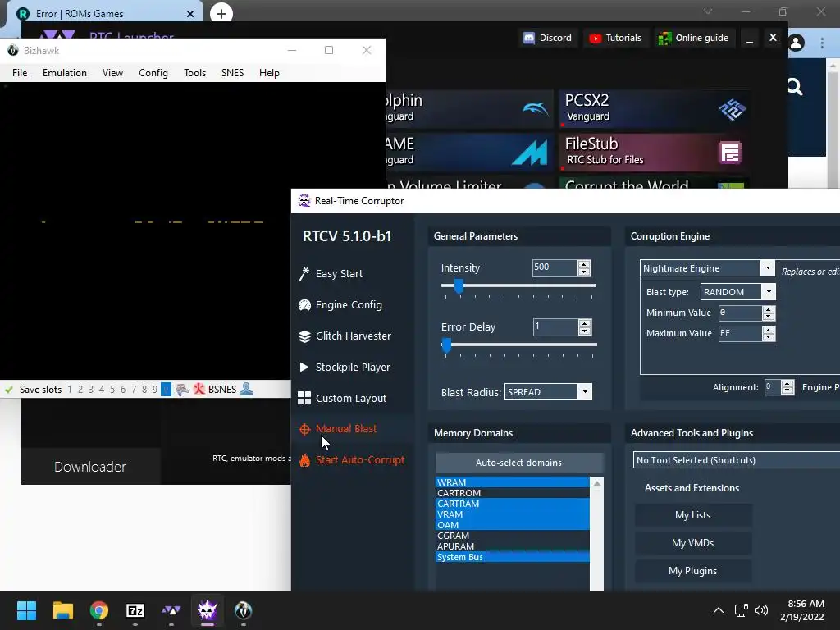
Task: Select save slot 0 in Bizhawk
Action: tap(166, 390)
